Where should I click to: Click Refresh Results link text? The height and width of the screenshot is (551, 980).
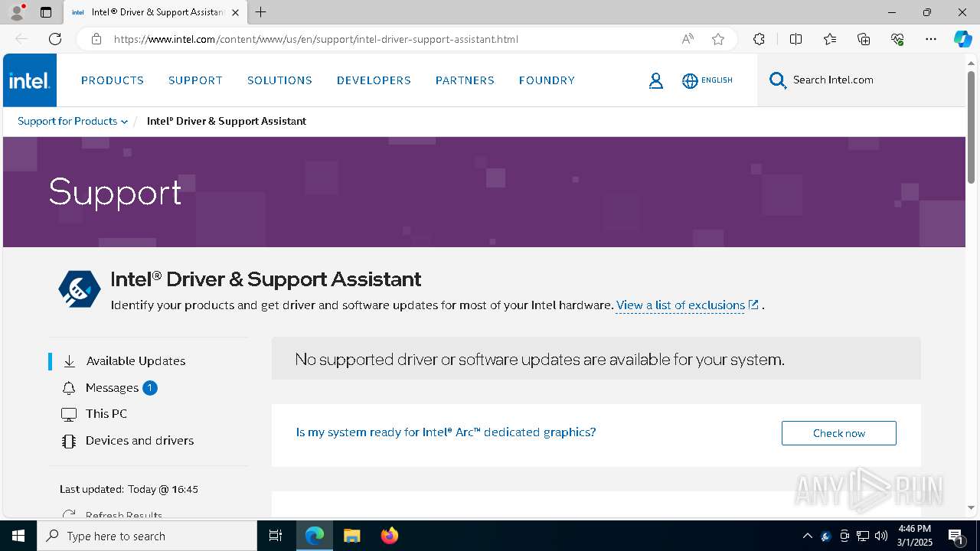(x=124, y=515)
